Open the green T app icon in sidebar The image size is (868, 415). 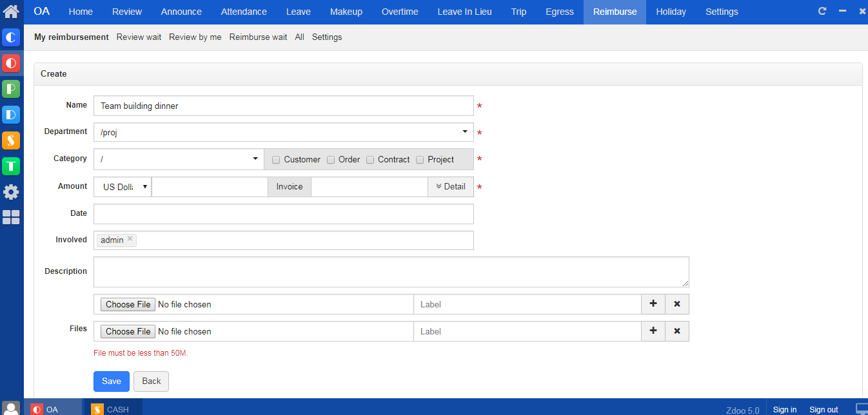click(11, 166)
